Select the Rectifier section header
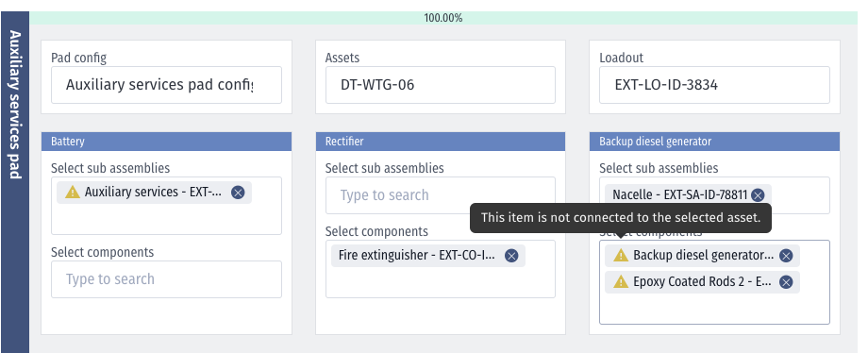This screenshot has height=353, width=868. [x=440, y=142]
